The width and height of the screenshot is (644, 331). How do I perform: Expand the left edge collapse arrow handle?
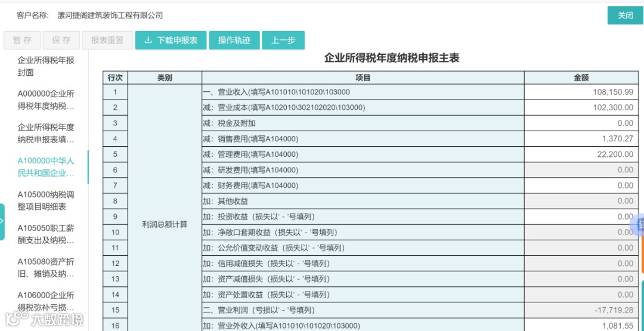coord(2,222)
